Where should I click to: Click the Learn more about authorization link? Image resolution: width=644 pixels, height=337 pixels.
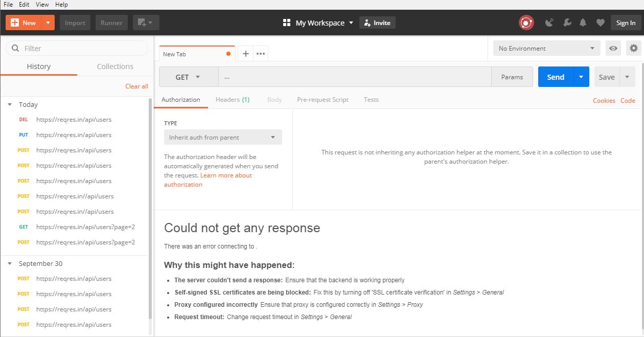(225, 175)
